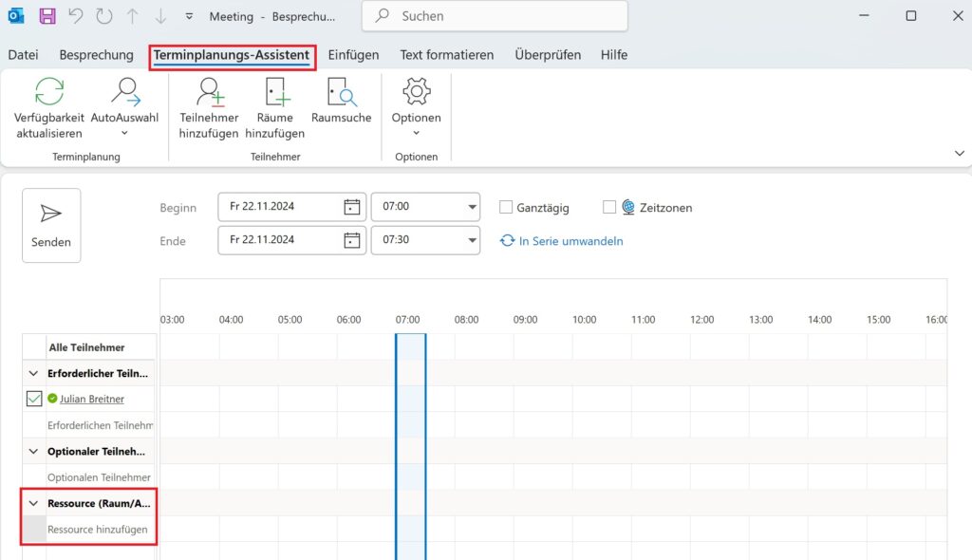972x560 pixels.
Task: Open Julian Breitner's contact link
Action: point(92,399)
